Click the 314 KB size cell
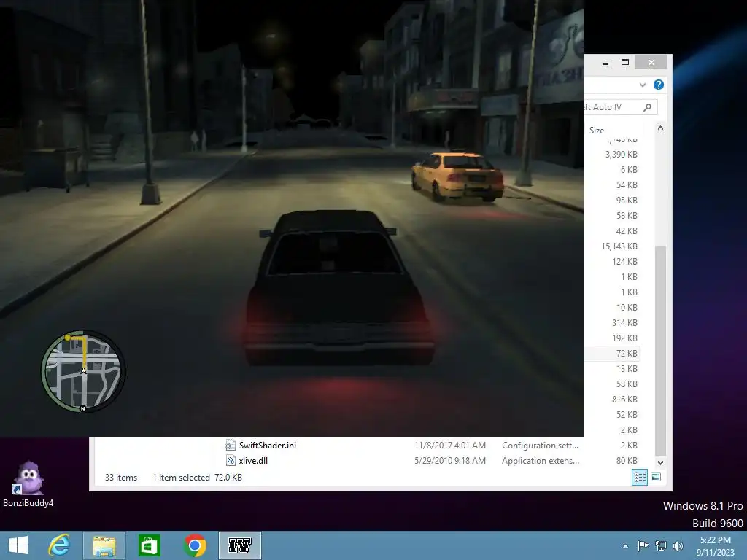This screenshot has width=747, height=560. [x=624, y=323]
